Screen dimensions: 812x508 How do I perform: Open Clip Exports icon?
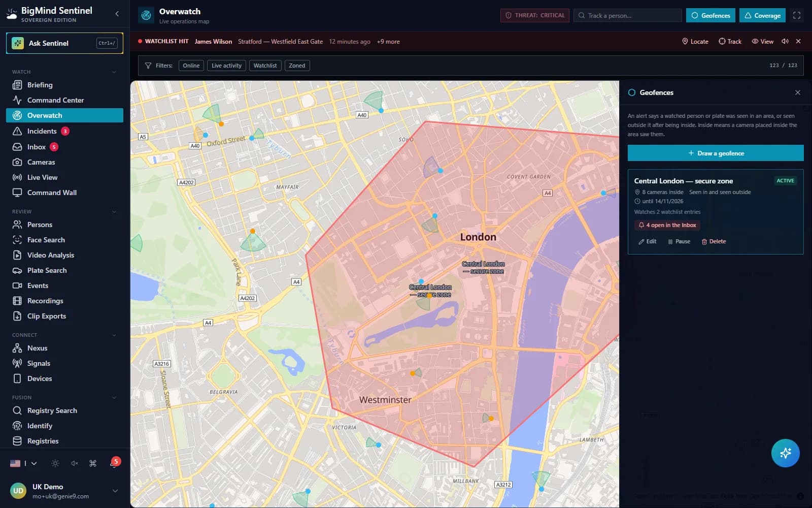point(17,316)
